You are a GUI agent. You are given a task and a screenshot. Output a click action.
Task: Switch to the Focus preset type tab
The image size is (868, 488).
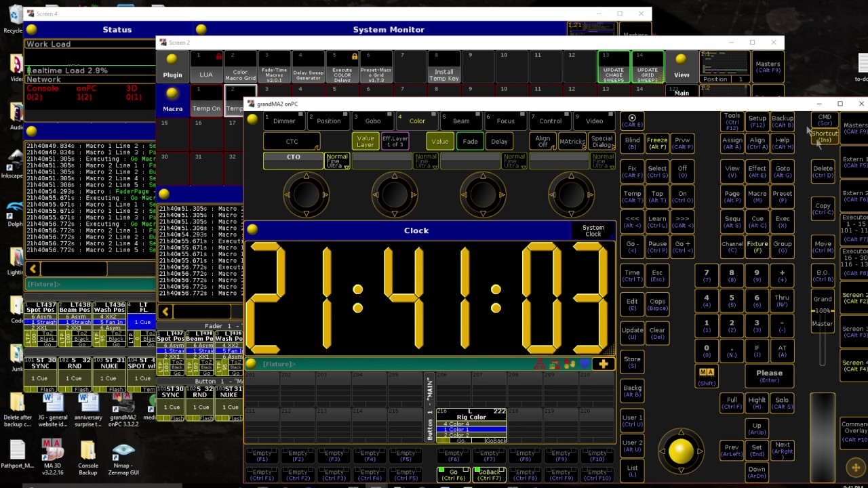506,121
